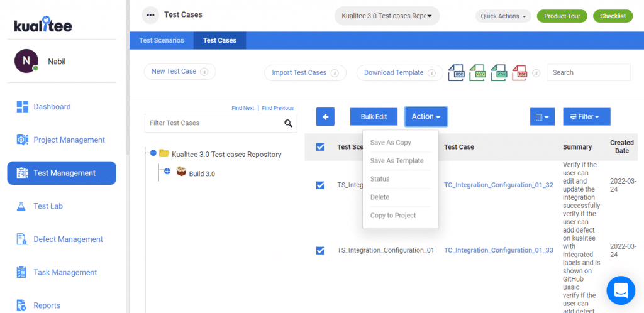The image size is (644, 313).
Task: Click info icon next to export icons
Action: 536,73
